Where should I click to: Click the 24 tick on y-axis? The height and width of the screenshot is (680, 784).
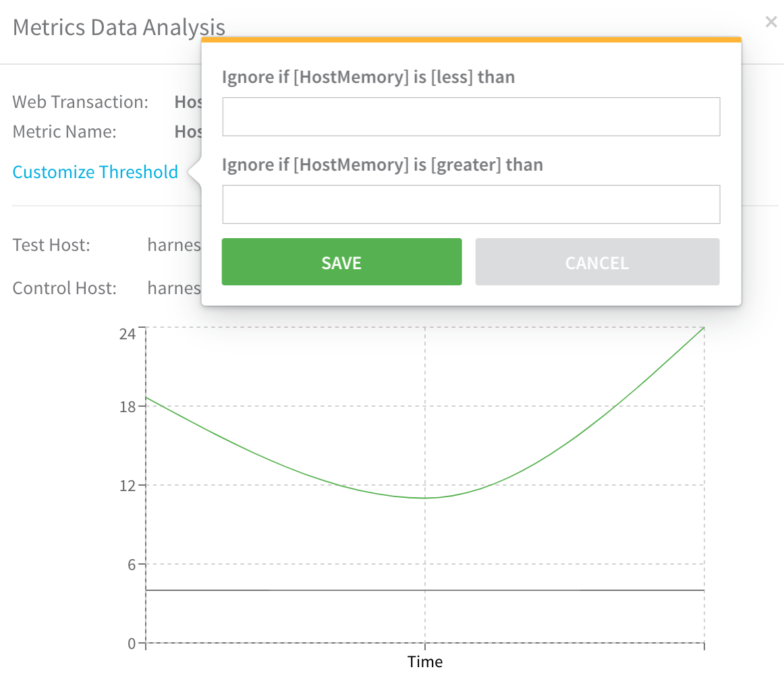pyautogui.click(x=128, y=334)
